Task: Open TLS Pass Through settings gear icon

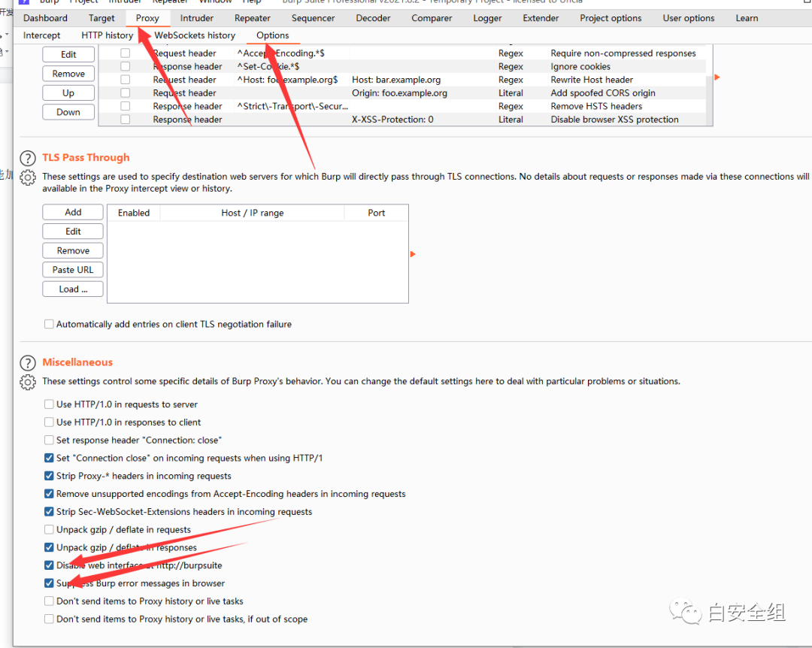Action: 28,177
